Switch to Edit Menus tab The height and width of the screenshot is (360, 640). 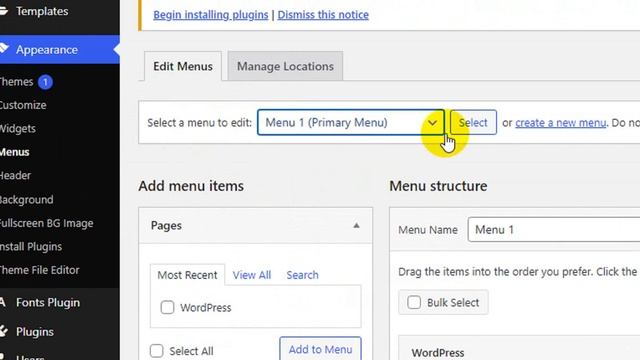tap(183, 66)
